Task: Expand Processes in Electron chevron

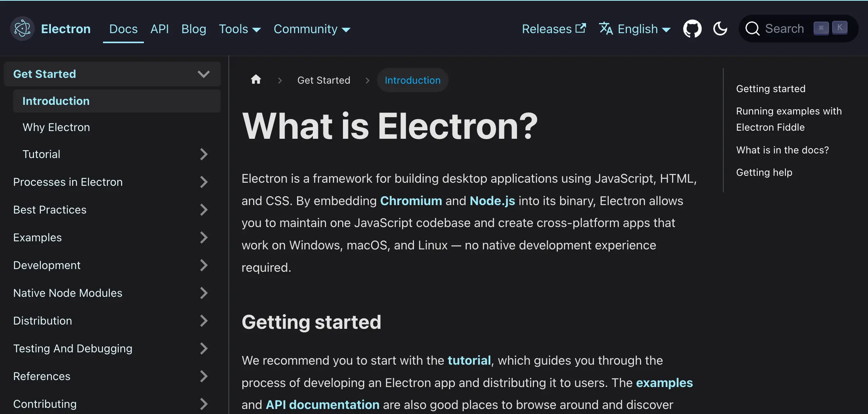Action: pos(204,182)
